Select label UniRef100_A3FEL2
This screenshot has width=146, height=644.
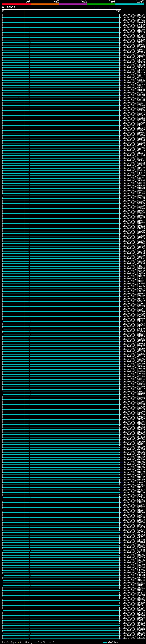pyautogui.click(x=133, y=326)
